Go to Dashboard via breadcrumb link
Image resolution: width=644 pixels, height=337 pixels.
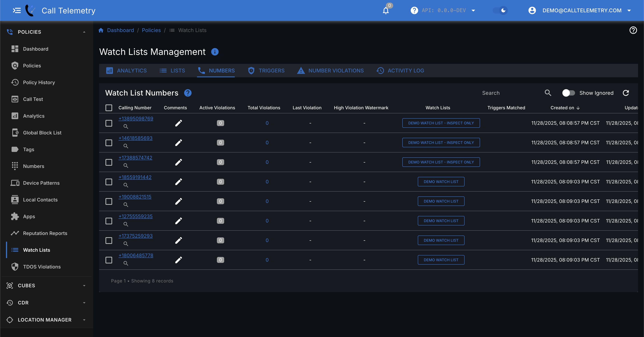(x=121, y=30)
